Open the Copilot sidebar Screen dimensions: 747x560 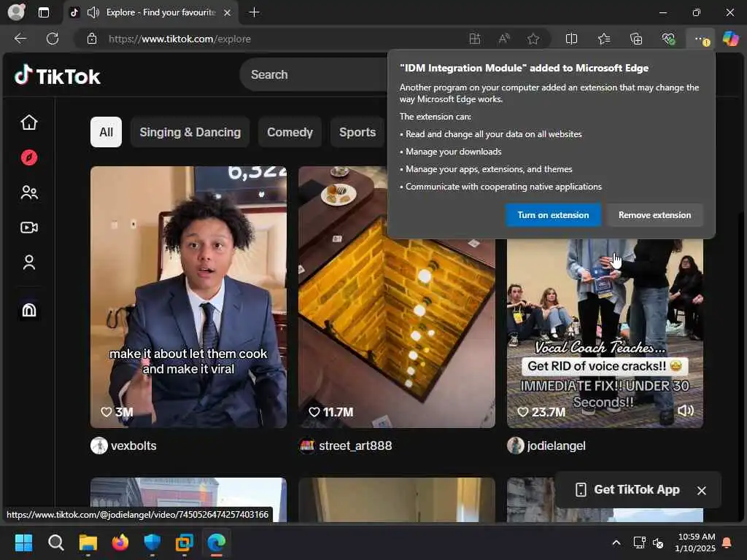(730, 39)
